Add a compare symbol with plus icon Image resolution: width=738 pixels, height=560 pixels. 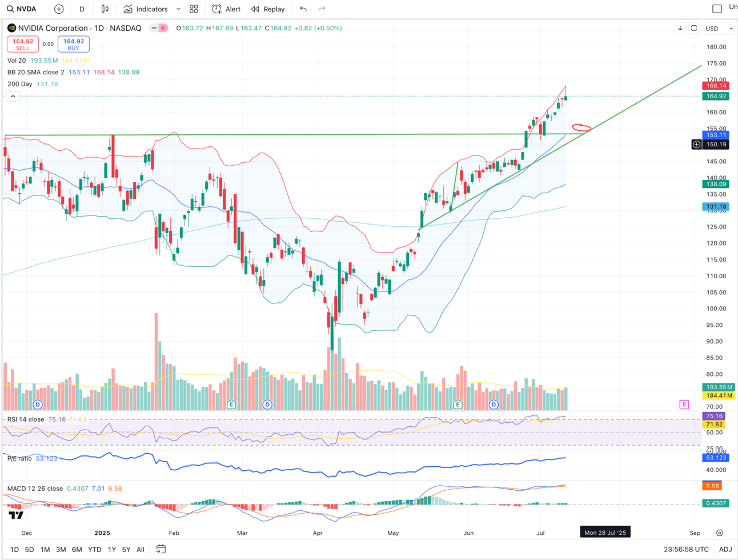click(x=59, y=9)
